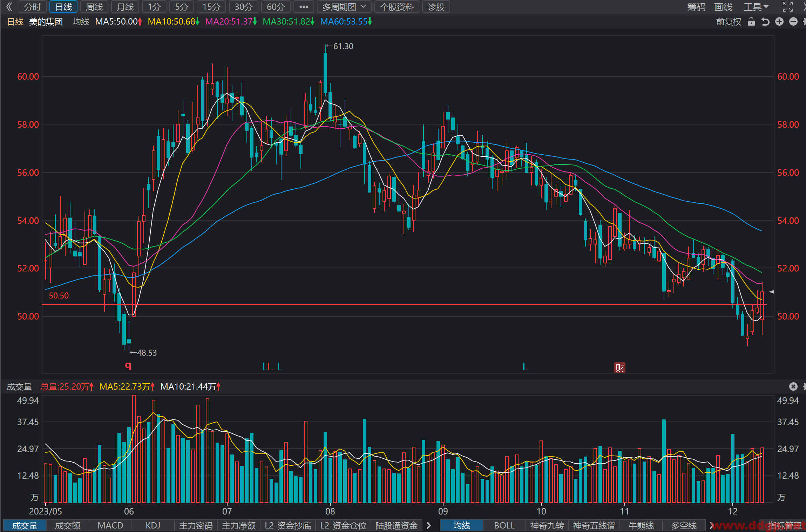Select the 成交量 indicator tab
806x532 pixels.
pyautogui.click(x=25, y=525)
